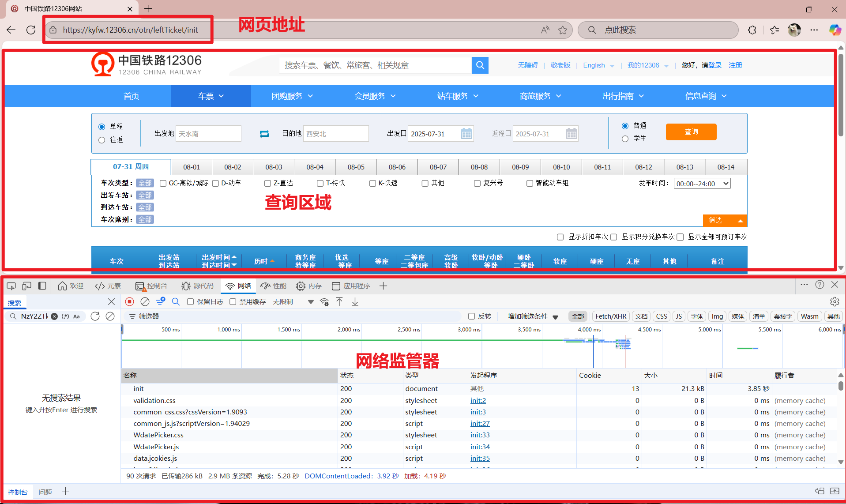Open the 源代码 sources tab
Image resolution: width=846 pixels, height=504 pixels.
(197, 286)
